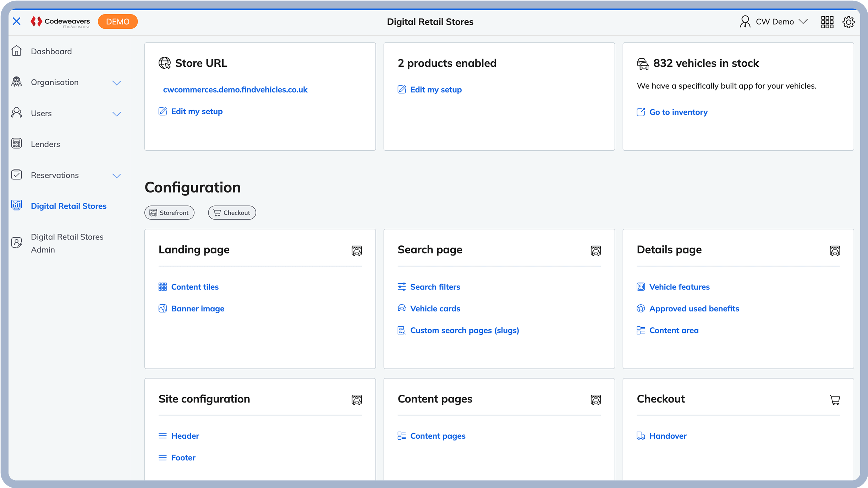Click the Vehicle cards car icon
This screenshot has width=868, height=488.
pyautogui.click(x=402, y=308)
